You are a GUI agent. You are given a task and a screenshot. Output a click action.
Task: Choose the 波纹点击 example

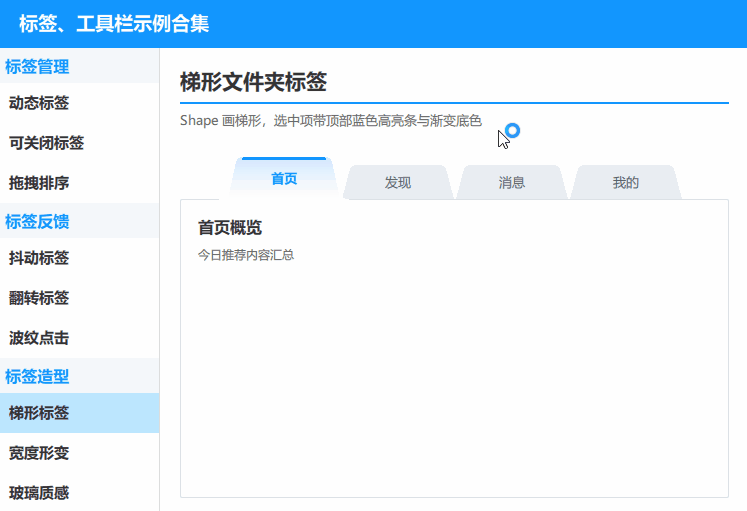[x=80, y=338]
